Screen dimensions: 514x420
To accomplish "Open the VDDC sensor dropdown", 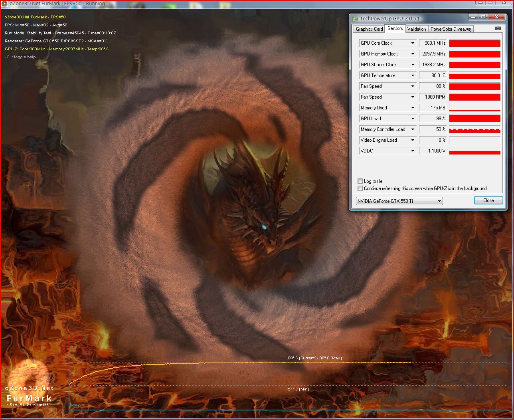I will pos(413,151).
